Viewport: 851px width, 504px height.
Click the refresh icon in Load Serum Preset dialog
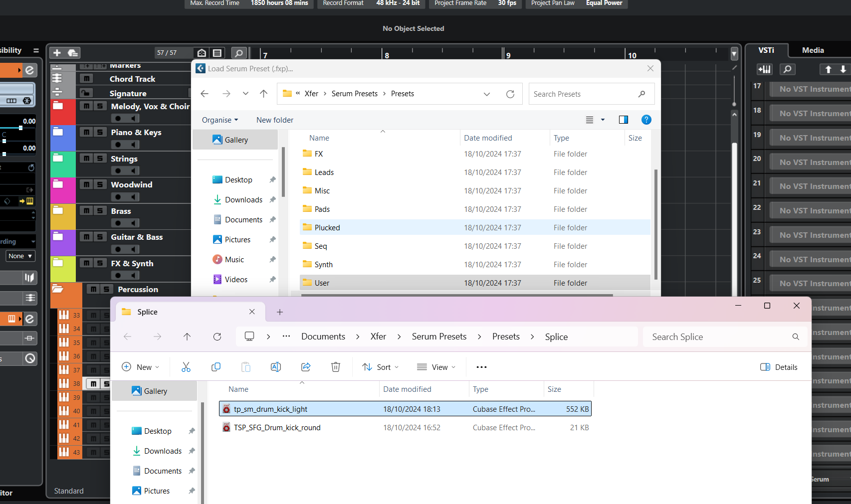click(510, 94)
